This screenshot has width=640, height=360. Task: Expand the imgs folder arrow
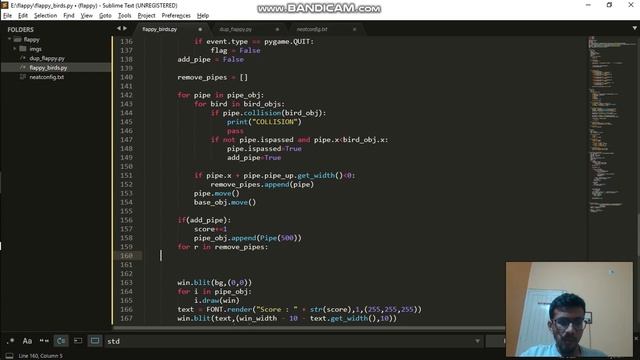click(15, 49)
